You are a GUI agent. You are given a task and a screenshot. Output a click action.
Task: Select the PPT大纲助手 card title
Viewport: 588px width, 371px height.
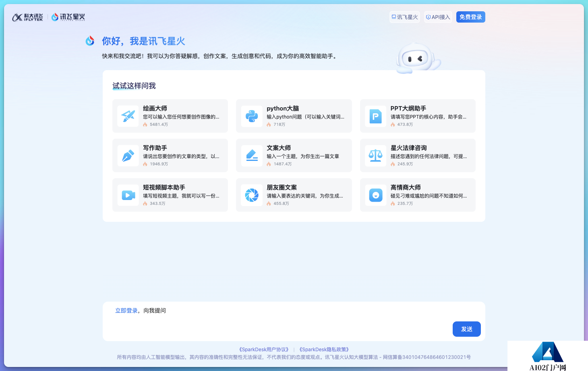tap(408, 108)
